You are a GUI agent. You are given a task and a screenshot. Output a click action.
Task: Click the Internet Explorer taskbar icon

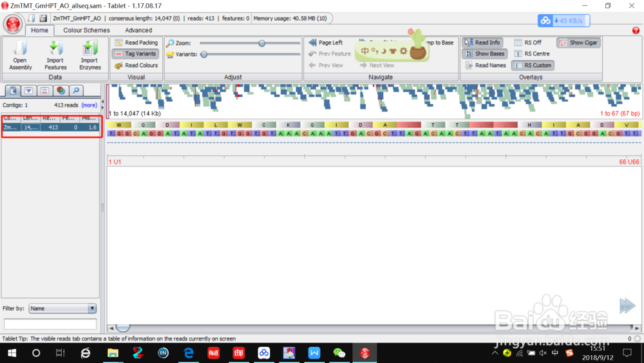click(x=86, y=353)
